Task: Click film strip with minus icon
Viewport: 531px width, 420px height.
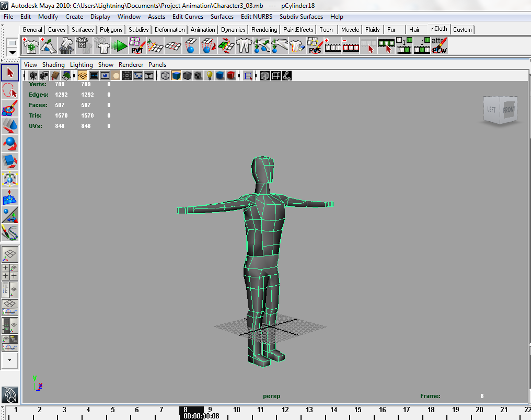Action: coord(351,45)
